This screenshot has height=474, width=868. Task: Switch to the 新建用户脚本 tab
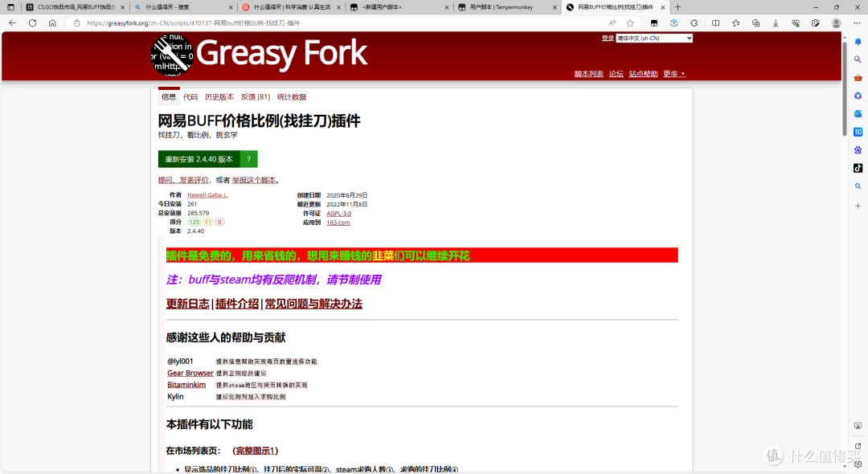coord(399,7)
